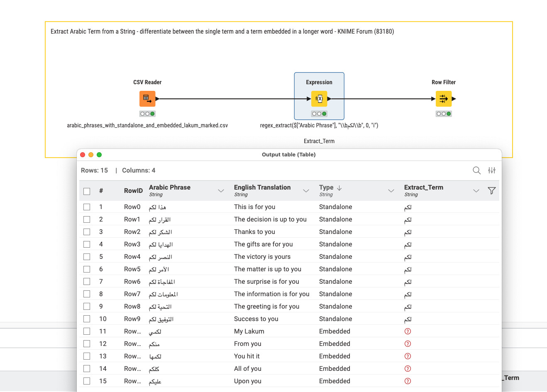Click the green status light under CSV Reader
Image resolution: width=547 pixels, height=392 pixels.
click(151, 113)
